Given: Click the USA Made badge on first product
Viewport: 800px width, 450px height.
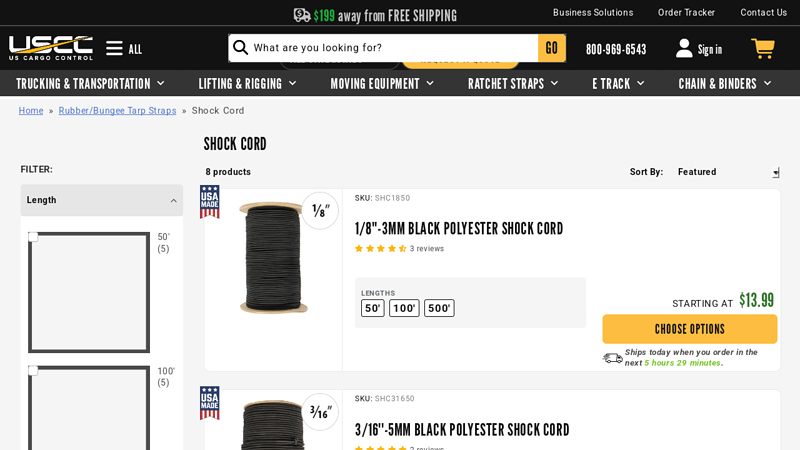Looking at the screenshot, I should [210, 201].
